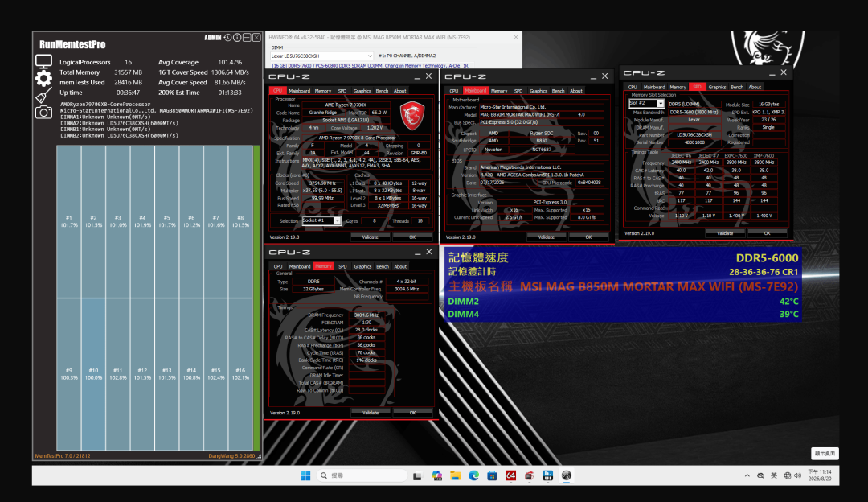Open RunMemtestPro settings gear icon
Image resolution: width=868 pixels, height=502 pixels.
click(43, 78)
